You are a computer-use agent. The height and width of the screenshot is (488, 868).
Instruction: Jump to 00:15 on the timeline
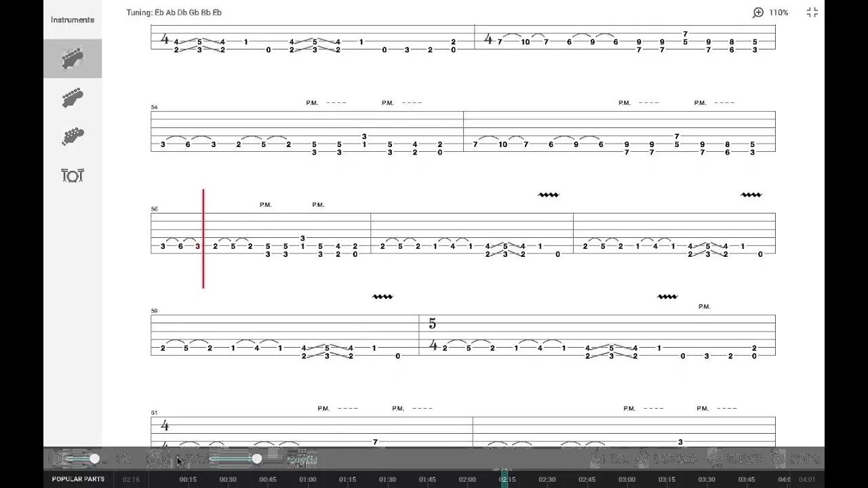188,480
